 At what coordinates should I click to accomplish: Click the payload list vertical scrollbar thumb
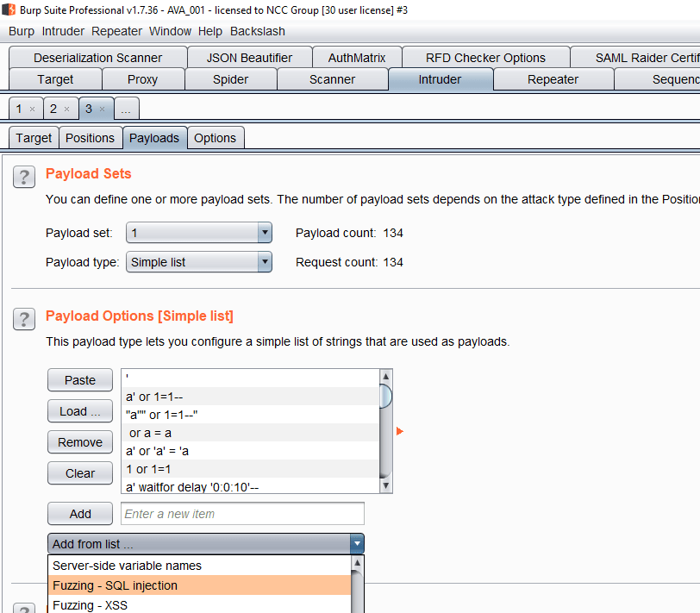[386, 395]
